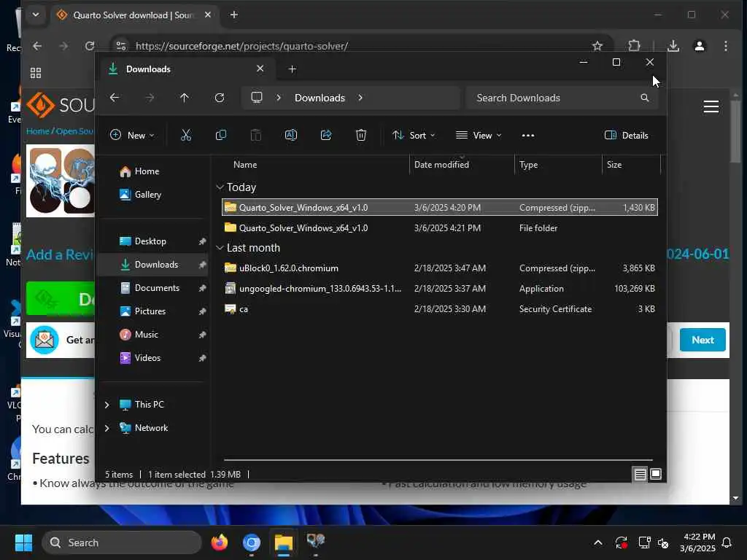Screen dimensions: 747x560
Task: Bookmark the page with the star icon
Action: point(597,46)
